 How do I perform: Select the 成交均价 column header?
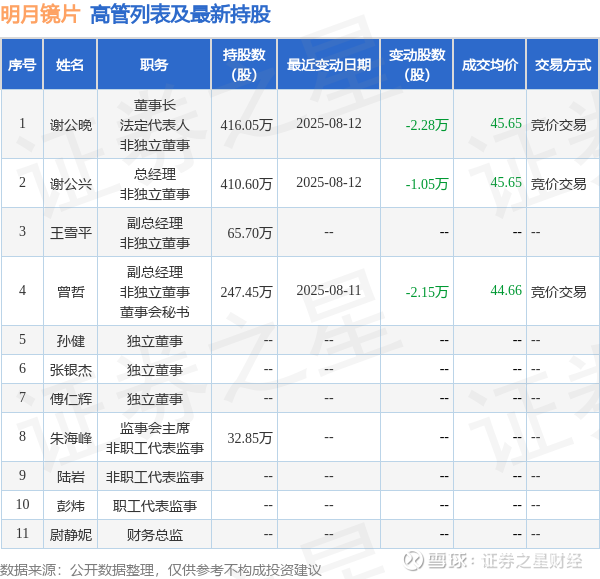tap(490, 65)
